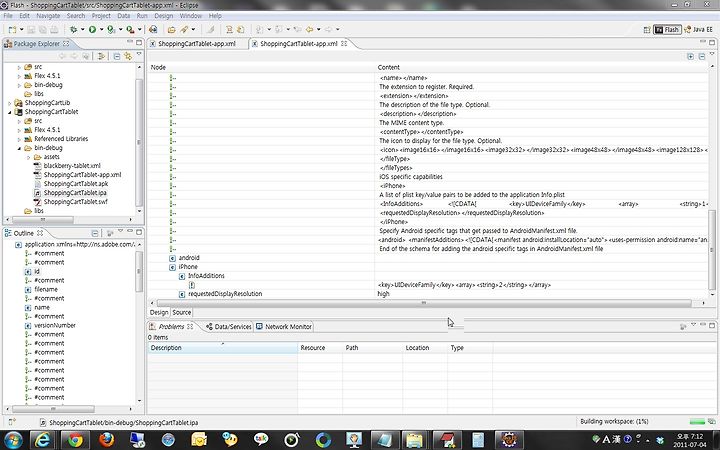Click the New file wizard toolbar icon

pyautogui.click(x=12, y=29)
